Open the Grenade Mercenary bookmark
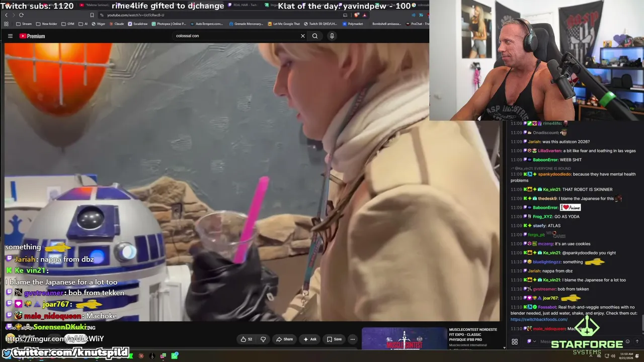This screenshot has width=644, height=362. tap(246, 24)
